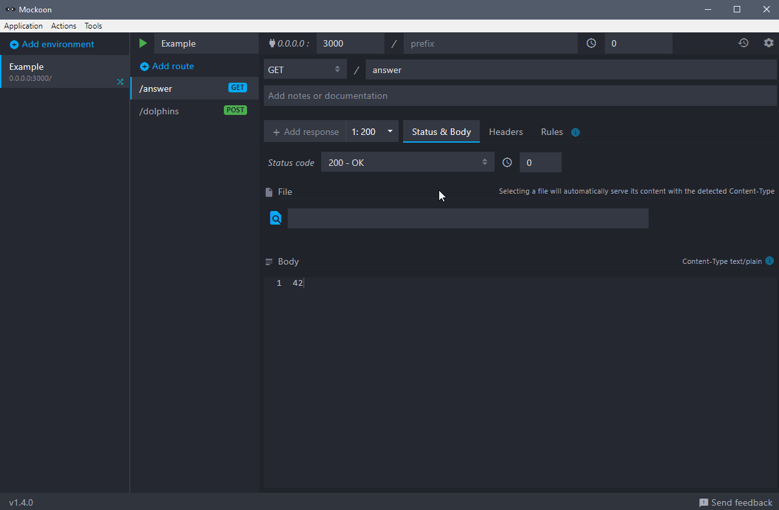Screen dimensions: 779x510
Task: Click the port field showing 3000
Action: click(x=350, y=44)
